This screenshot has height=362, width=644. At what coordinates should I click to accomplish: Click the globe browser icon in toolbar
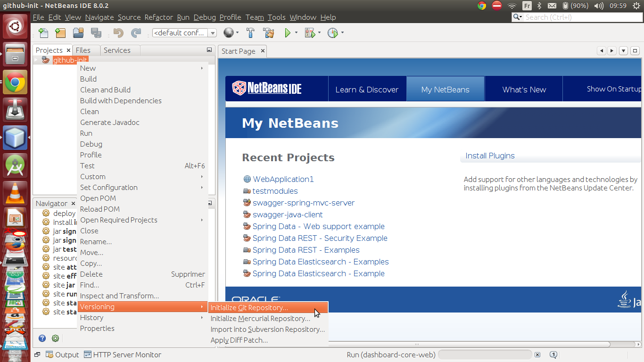[x=229, y=33]
